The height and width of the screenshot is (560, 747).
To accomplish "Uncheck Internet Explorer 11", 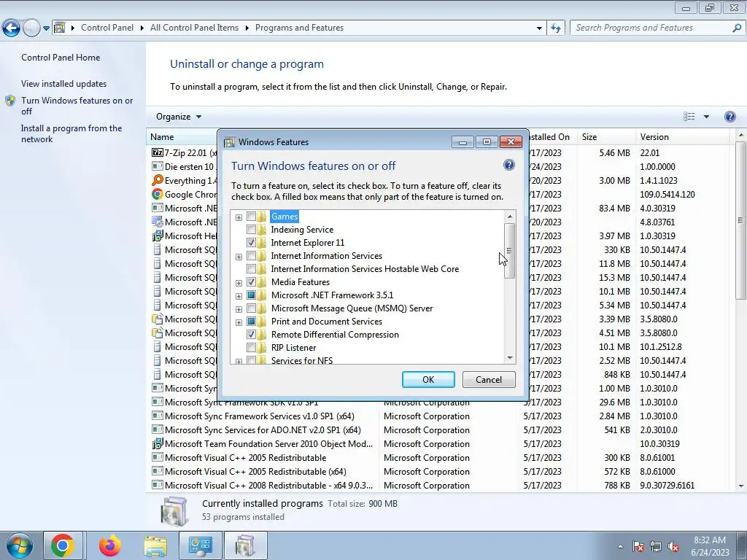I will point(251,243).
